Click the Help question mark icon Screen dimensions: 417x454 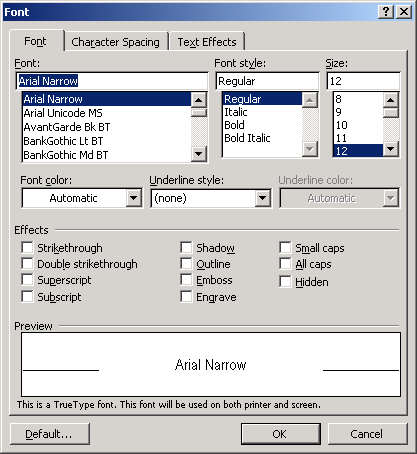(386, 12)
